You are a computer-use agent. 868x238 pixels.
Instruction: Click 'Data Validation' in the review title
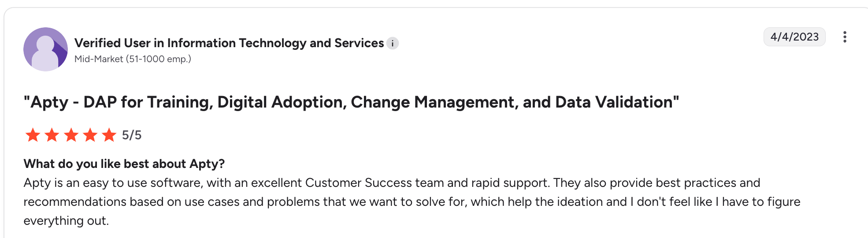coord(614,102)
